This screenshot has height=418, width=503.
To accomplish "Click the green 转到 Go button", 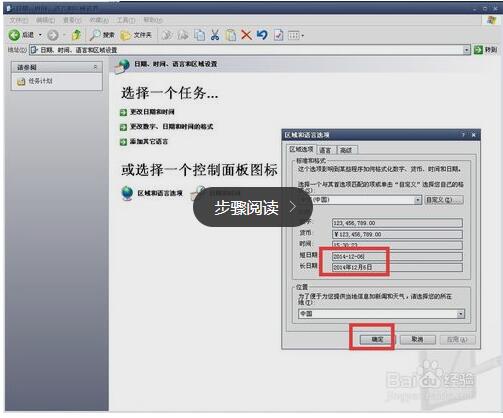I will pyautogui.click(x=485, y=50).
